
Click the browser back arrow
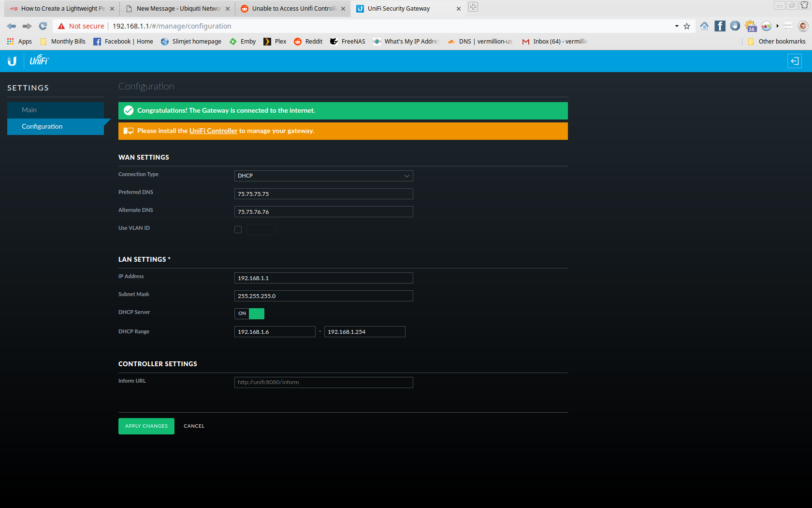tap(12, 26)
